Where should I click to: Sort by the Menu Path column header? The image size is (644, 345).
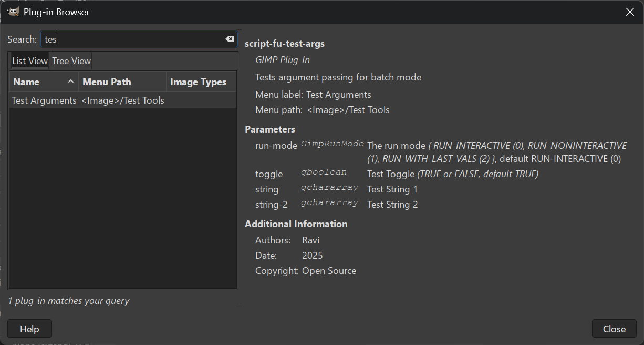pyautogui.click(x=107, y=82)
